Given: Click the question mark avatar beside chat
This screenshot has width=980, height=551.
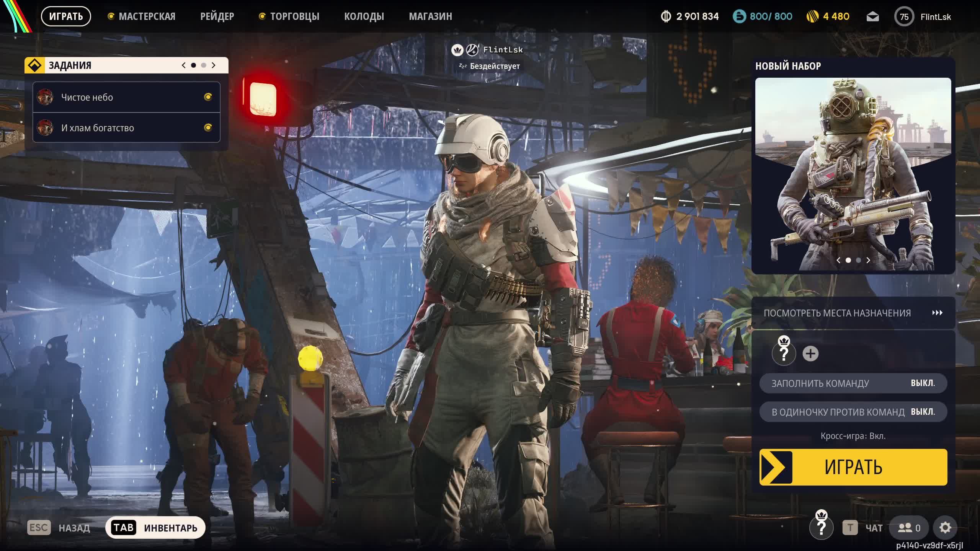Looking at the screenshot, I should 821,528.
